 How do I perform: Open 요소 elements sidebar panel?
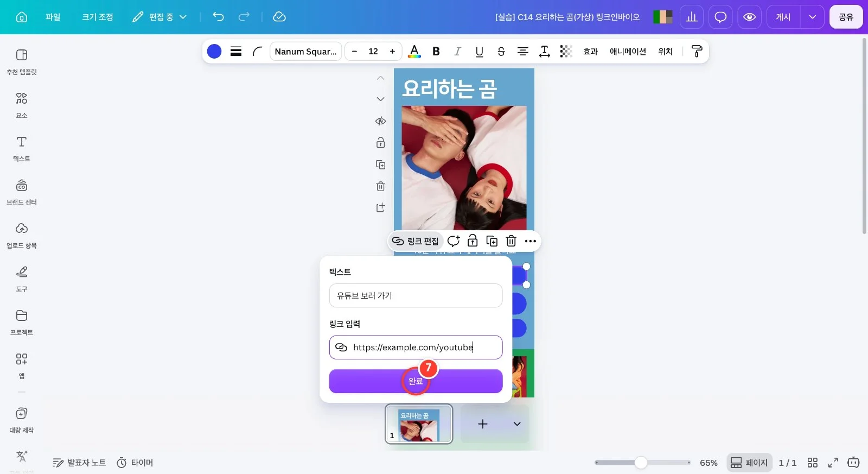(x=22, y=105)
